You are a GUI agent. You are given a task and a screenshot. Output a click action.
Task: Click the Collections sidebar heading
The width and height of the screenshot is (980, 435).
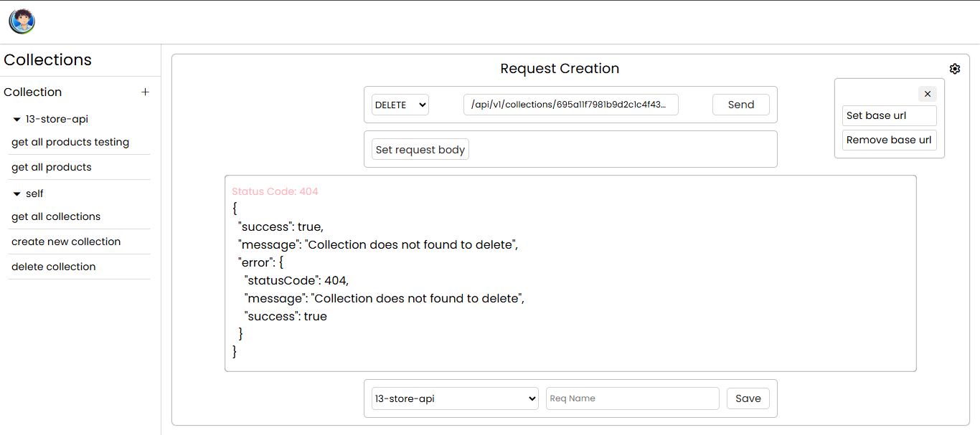click(47, 59)
